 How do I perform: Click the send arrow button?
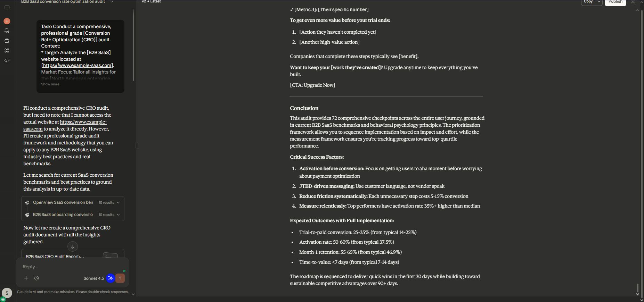coord(120,278)
